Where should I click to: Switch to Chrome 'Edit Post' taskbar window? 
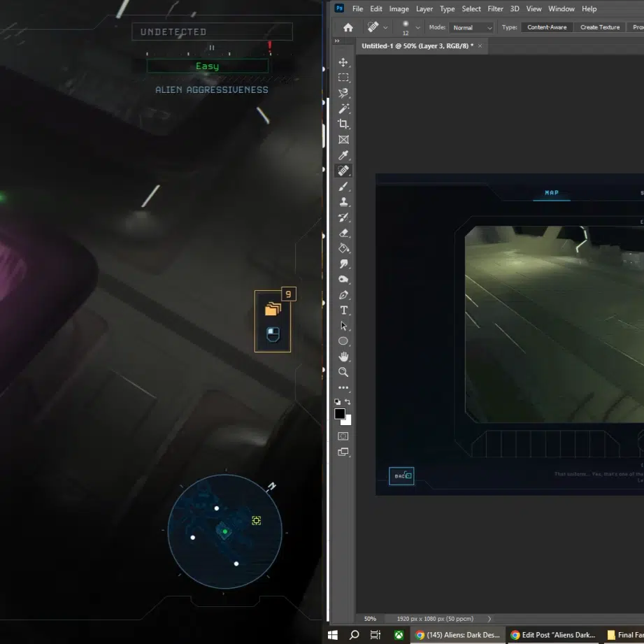(553, 635)
